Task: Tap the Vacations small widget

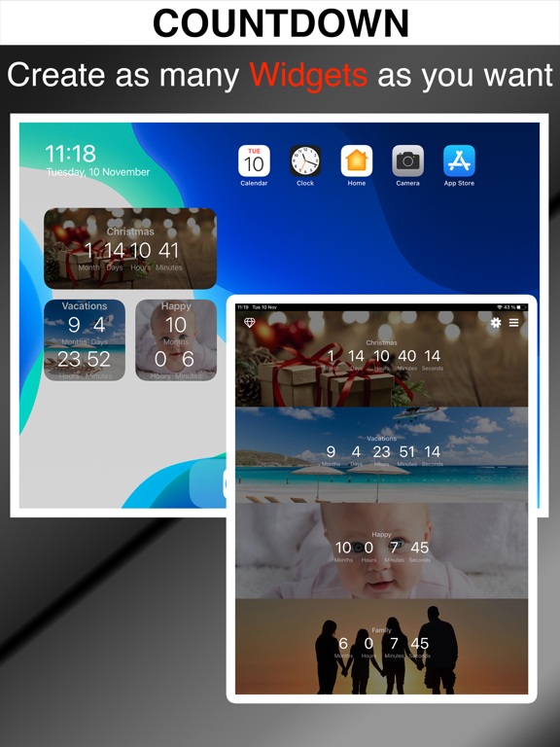Action: point(85,340)
